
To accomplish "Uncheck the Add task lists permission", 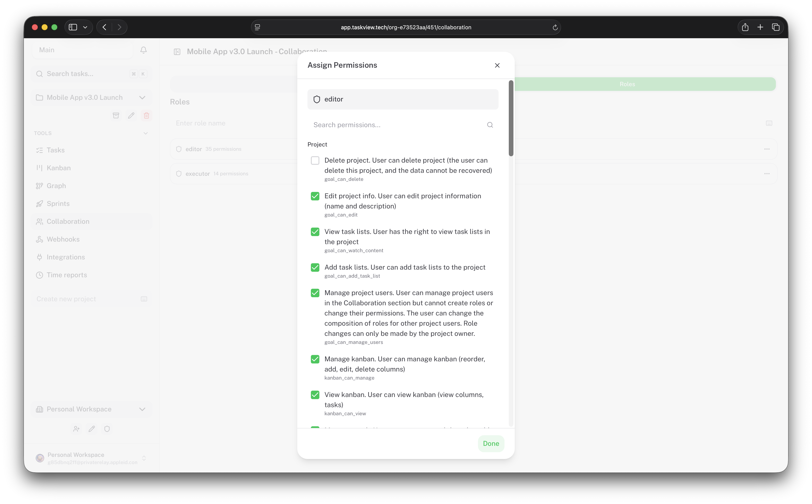I will (x=315, y=267).
